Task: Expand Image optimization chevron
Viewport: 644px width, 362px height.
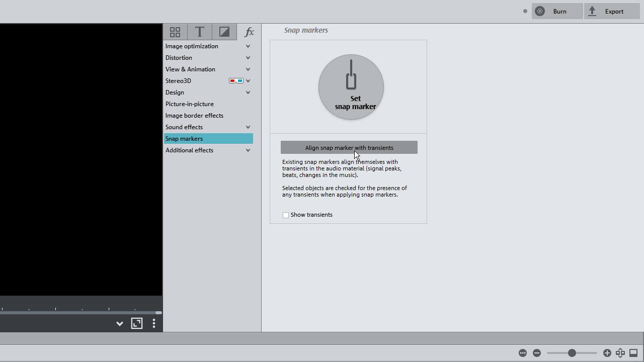Action: click(x=248, y=46)
